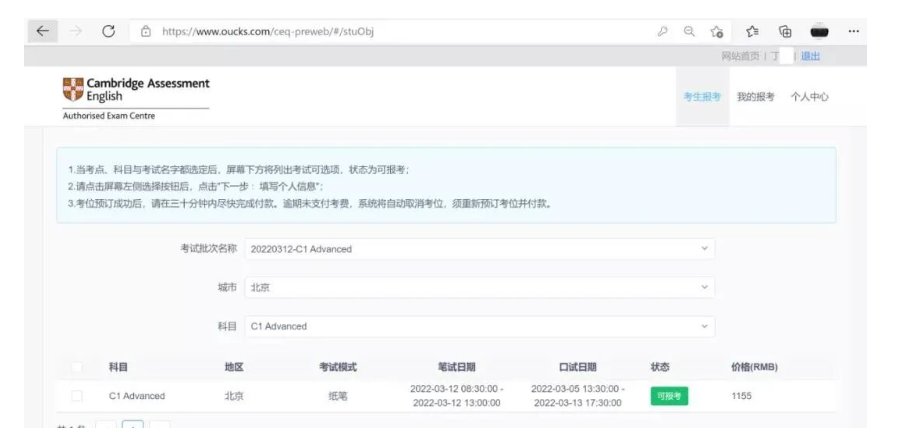916x428 pixels.
Task: Click the price value 1155
Action: click(741, 396)
